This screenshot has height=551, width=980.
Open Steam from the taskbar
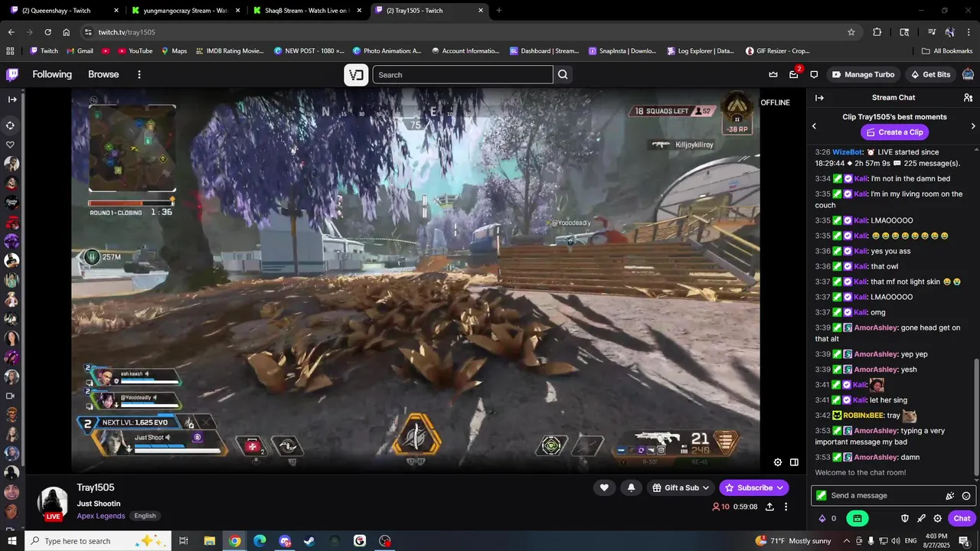point(309,541)
